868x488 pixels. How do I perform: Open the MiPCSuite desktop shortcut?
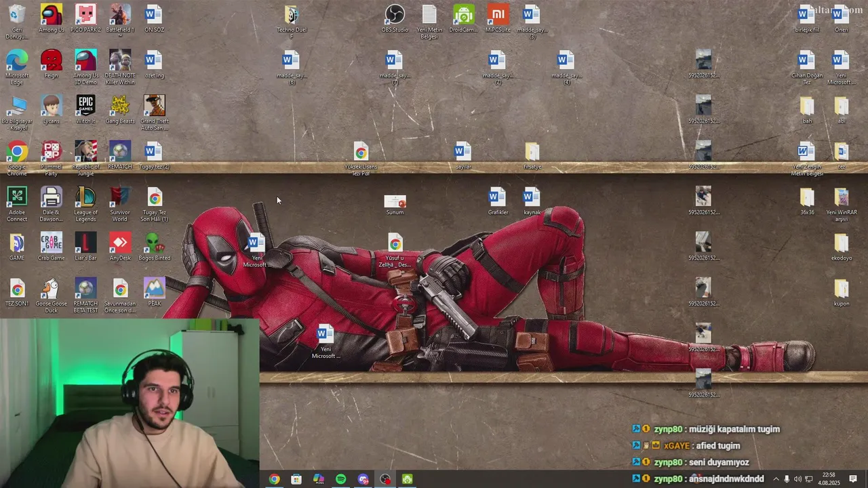498,19
